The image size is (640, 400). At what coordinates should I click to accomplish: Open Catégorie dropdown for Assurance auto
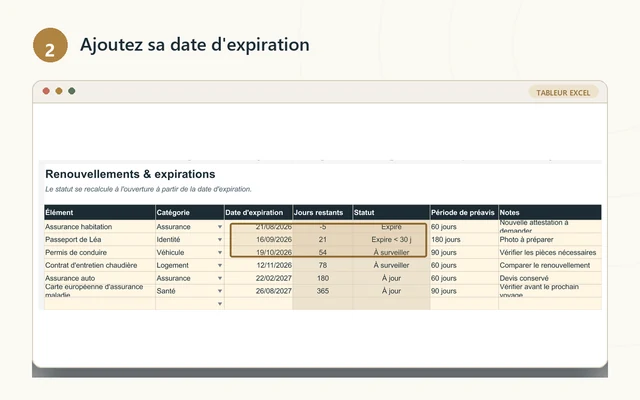[x=220, y=278]
